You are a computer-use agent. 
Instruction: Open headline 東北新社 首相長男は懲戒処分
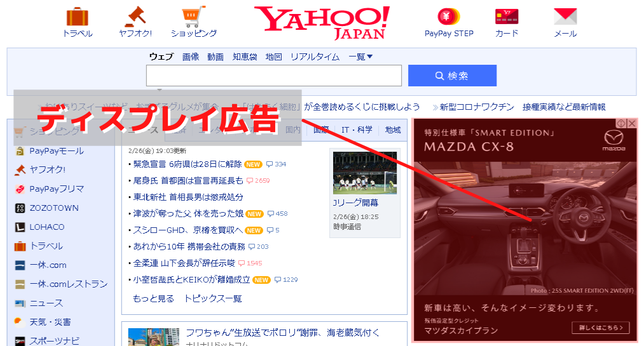pos(188,197)
